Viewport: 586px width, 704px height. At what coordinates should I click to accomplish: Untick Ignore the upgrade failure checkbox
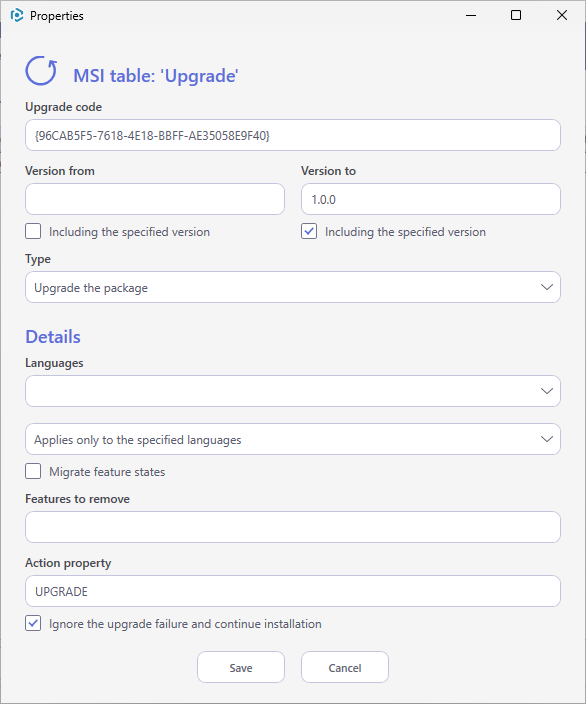33,623
